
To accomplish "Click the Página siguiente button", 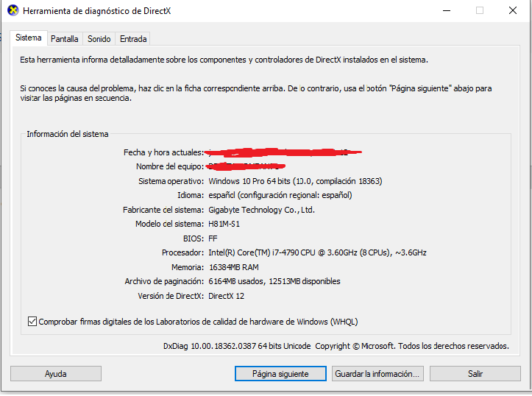I will click(x=280, y=374).
